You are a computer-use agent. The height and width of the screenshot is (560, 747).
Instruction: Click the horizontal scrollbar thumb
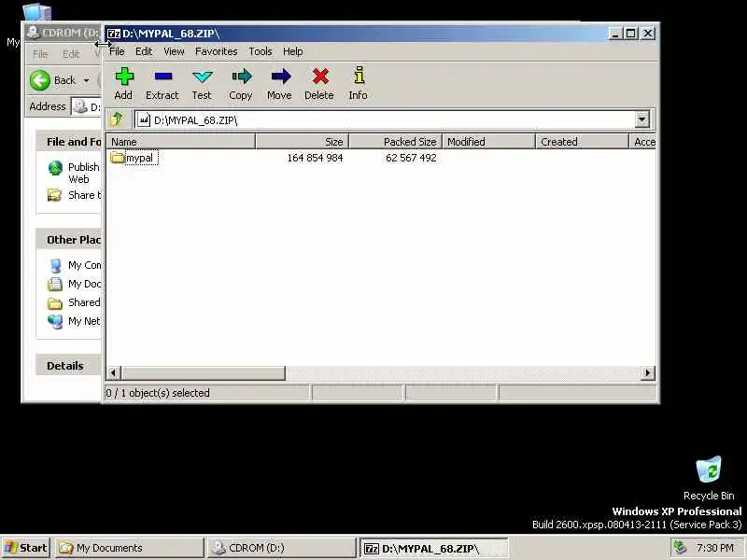203,372
